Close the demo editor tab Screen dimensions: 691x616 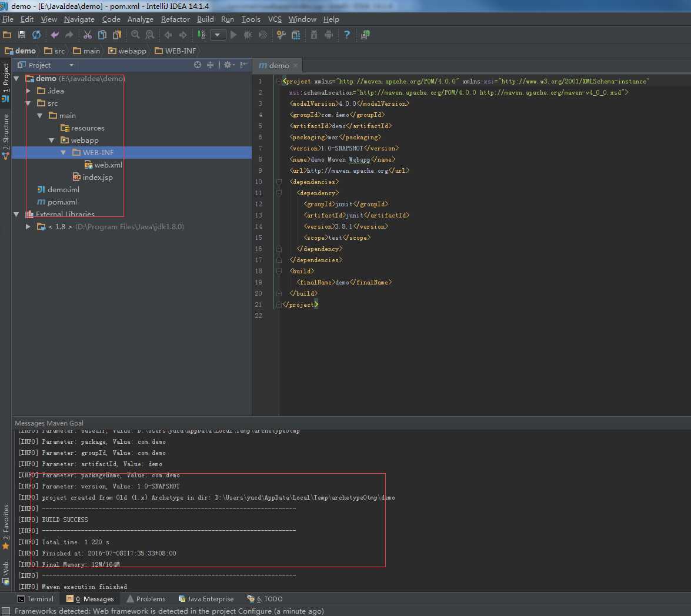(295, 65)
